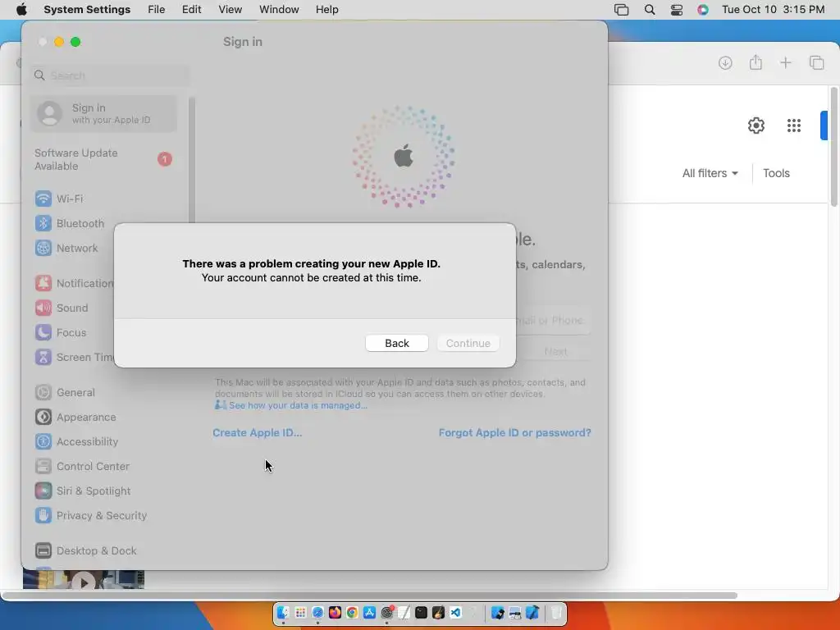Open the Help menu
Viewport: 840px width, 630px height.
[326, 10]
